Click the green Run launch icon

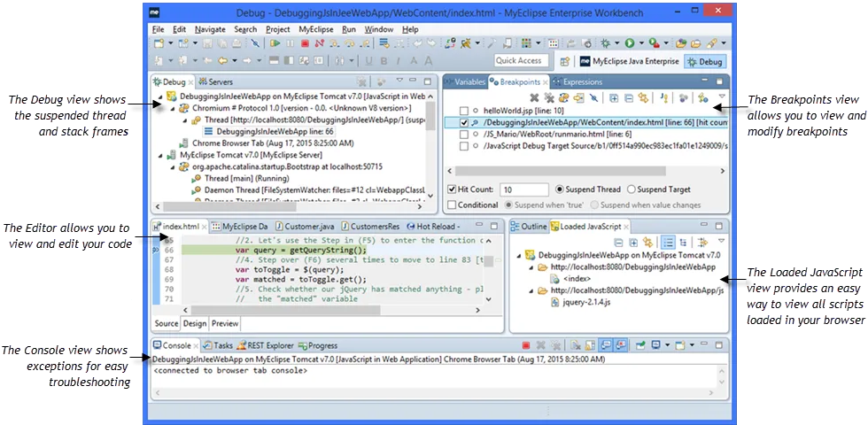tap(630, 43)
